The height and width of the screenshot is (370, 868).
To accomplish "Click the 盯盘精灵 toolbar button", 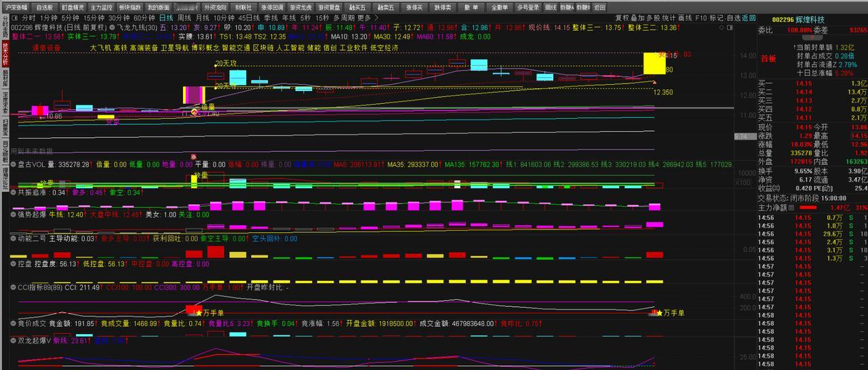I will pos(74,7).
